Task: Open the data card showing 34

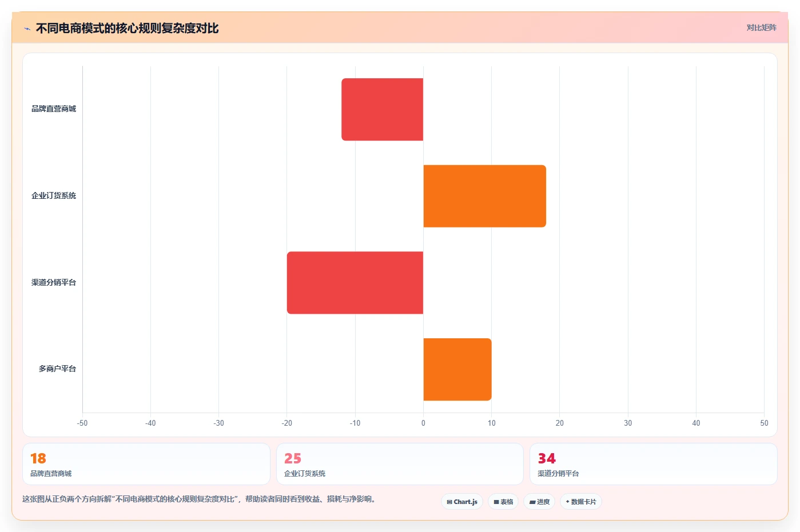Action: [x=654, y=464]
